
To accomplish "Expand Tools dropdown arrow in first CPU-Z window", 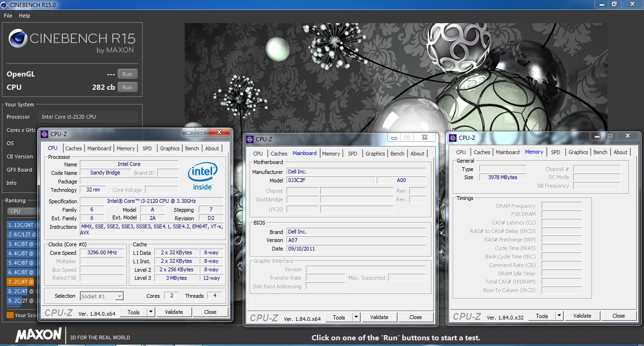I will (151, 312).
